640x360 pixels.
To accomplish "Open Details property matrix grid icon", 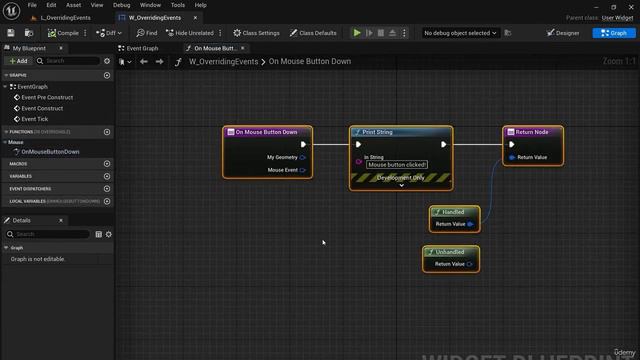I will click(98, 234).
